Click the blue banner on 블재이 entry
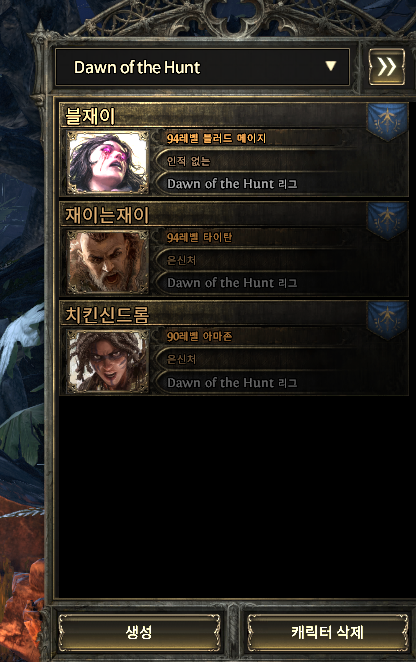Viewport: 416px width, 662px height. [387, 121]
